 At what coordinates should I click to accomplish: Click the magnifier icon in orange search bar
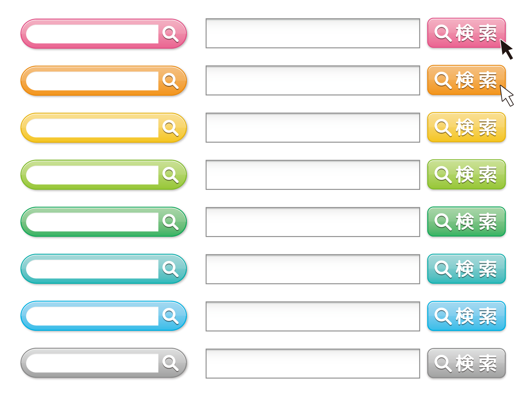click(170, 81)
